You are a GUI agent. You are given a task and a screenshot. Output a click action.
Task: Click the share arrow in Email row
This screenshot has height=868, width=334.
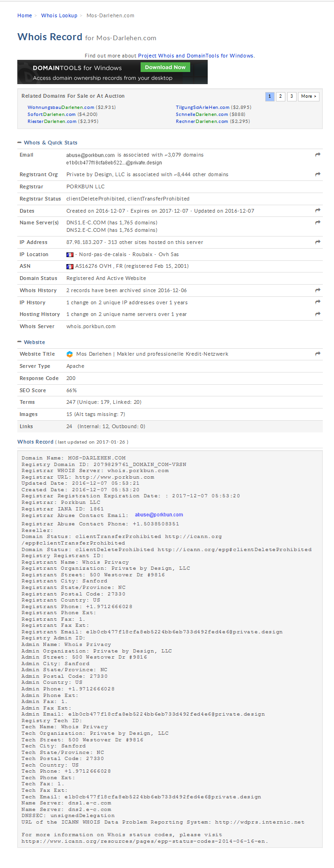(x=318, y=155)
